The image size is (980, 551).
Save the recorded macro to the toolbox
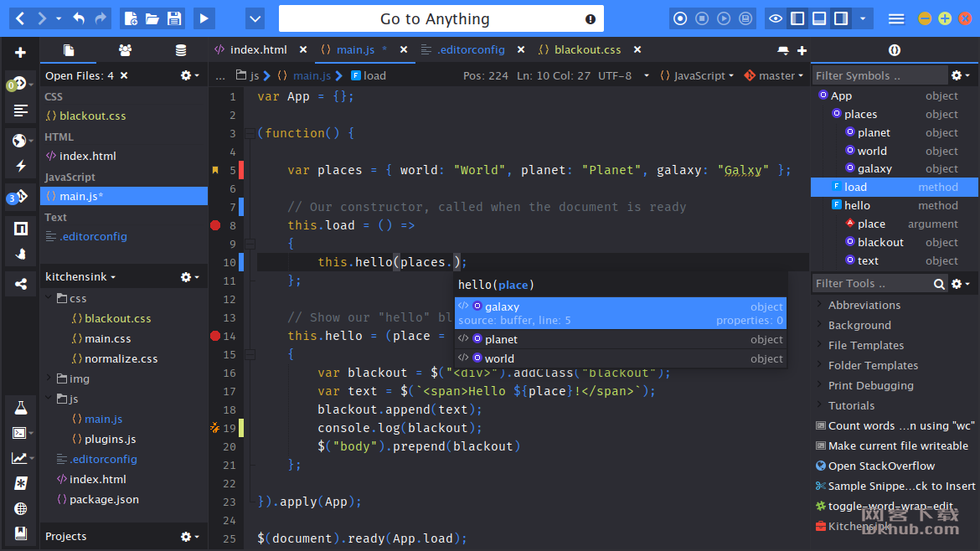[745, 18]
